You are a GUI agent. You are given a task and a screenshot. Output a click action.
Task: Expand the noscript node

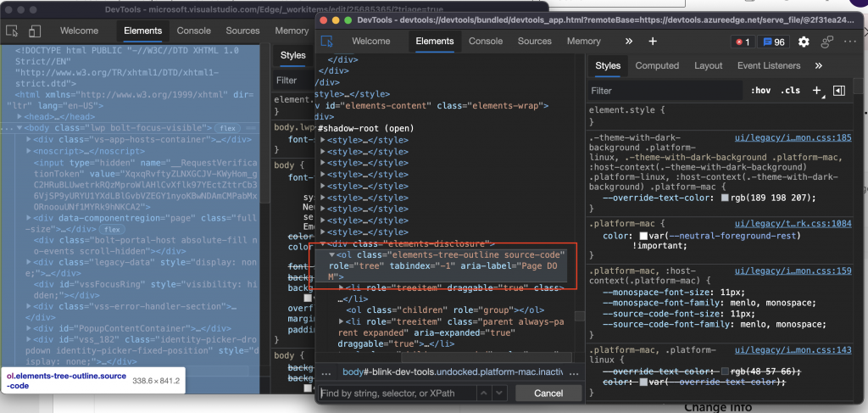pyautogui.click(x=29, y=151)
